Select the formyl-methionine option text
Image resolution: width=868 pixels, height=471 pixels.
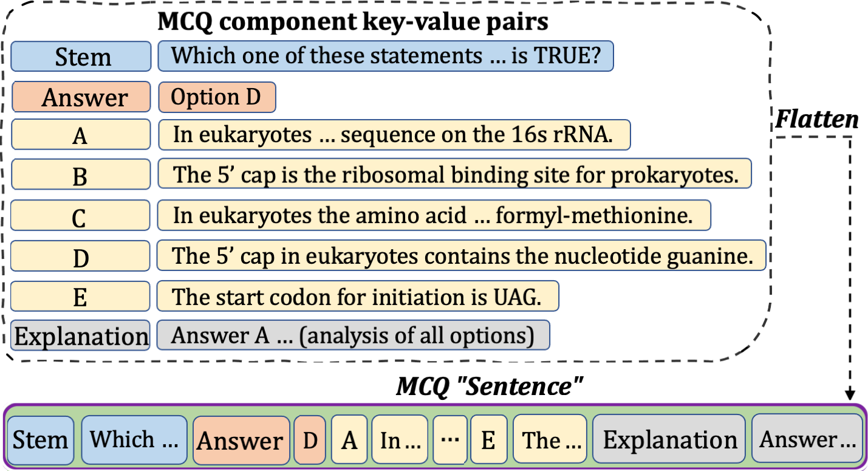[x=434, y=215]
